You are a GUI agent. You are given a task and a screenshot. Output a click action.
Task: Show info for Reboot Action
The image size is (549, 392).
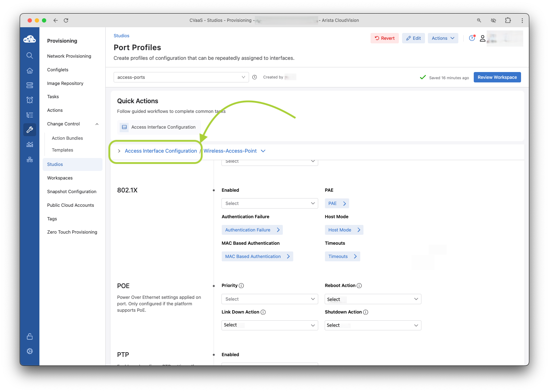[x=359, y=286]
